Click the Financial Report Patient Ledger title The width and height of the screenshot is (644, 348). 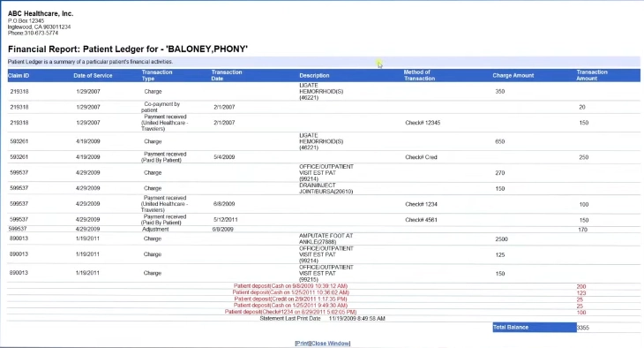point(128,49)
